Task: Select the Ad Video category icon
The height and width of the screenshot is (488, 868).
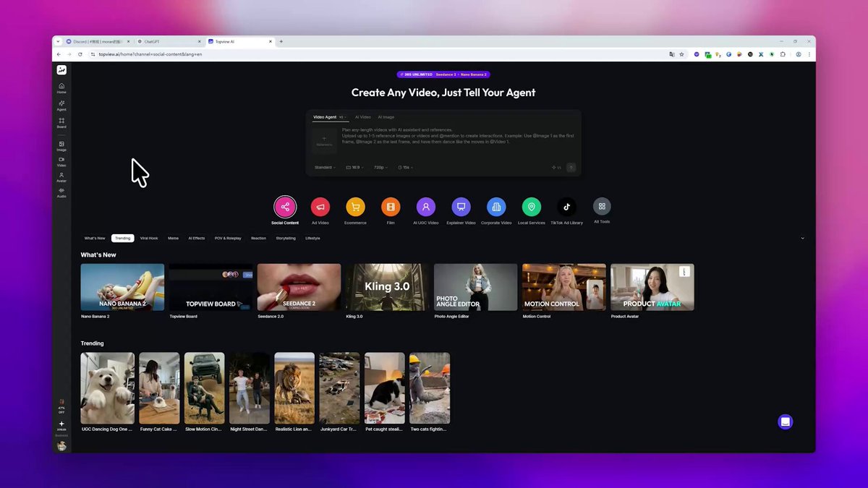Action: [x=320, y=207]
